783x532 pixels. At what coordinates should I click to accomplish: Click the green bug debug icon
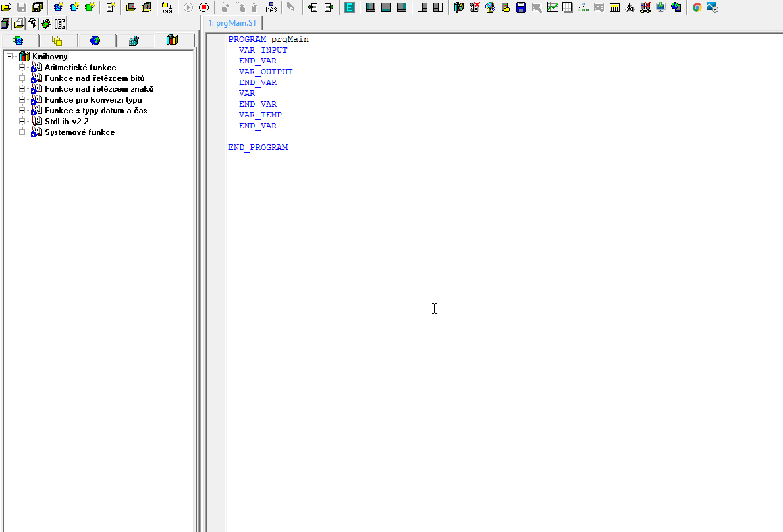click(x=46, y=24)
